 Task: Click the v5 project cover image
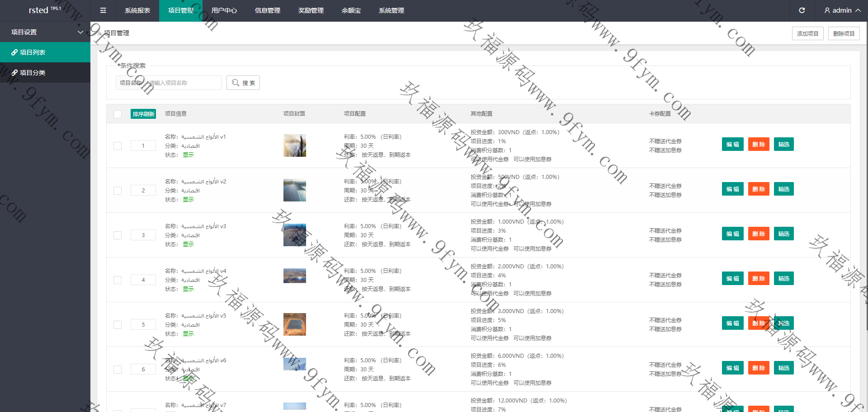[294, 324]
